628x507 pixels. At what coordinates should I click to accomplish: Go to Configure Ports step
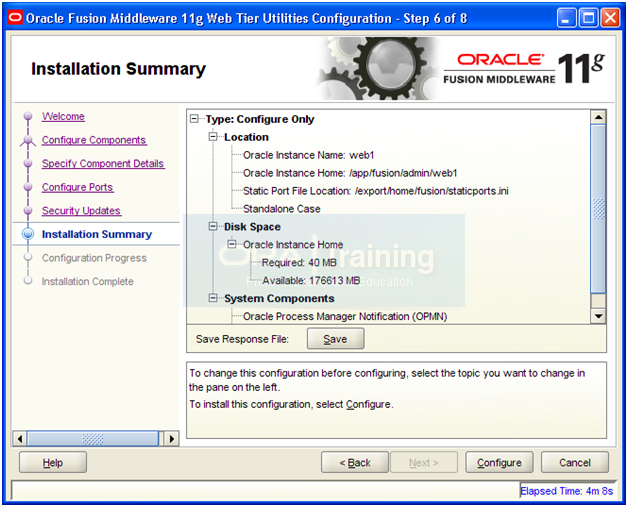78,187
